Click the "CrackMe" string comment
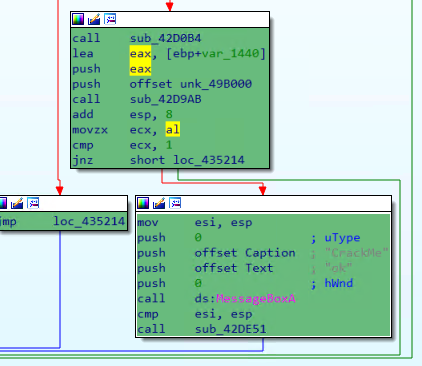The height and width of the screenshot is (366, 422). 356,253
